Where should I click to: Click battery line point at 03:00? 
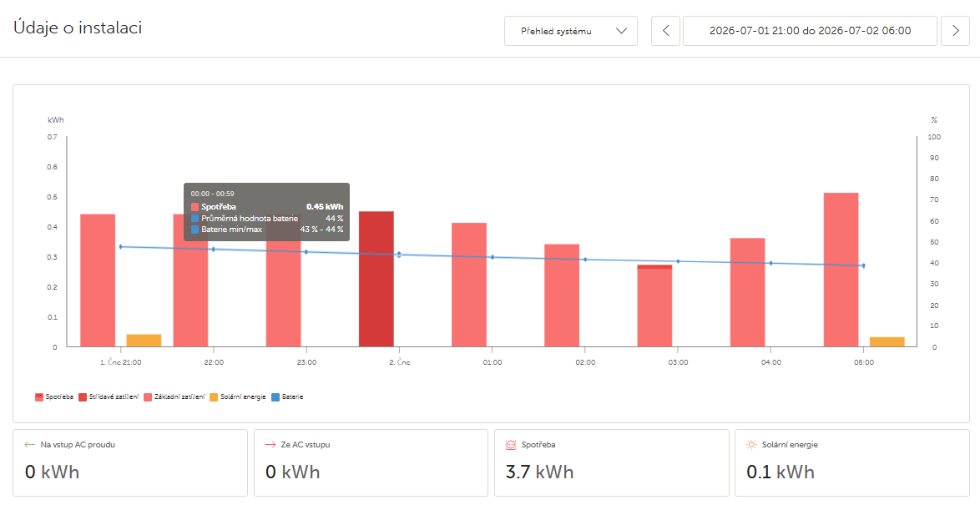[678, 261]
